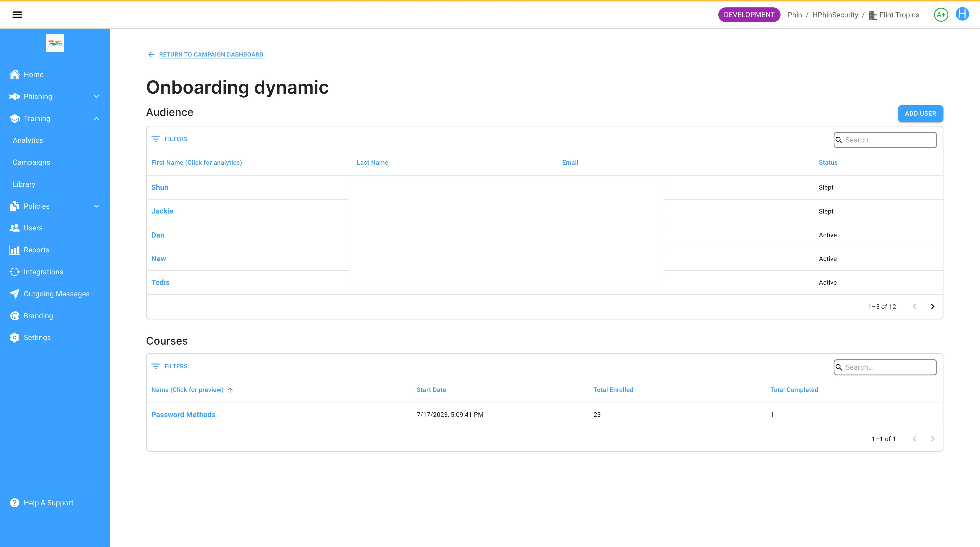Click Help & Support question icon
Screen dimensions: 980x547
pyautogui.click(x=15, y=503)
